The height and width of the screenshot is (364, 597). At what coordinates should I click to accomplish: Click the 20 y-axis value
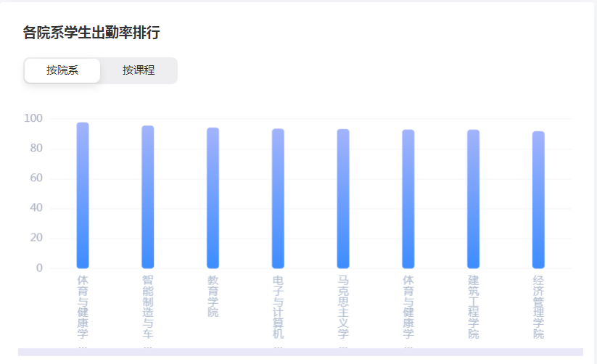coord(36,238)
